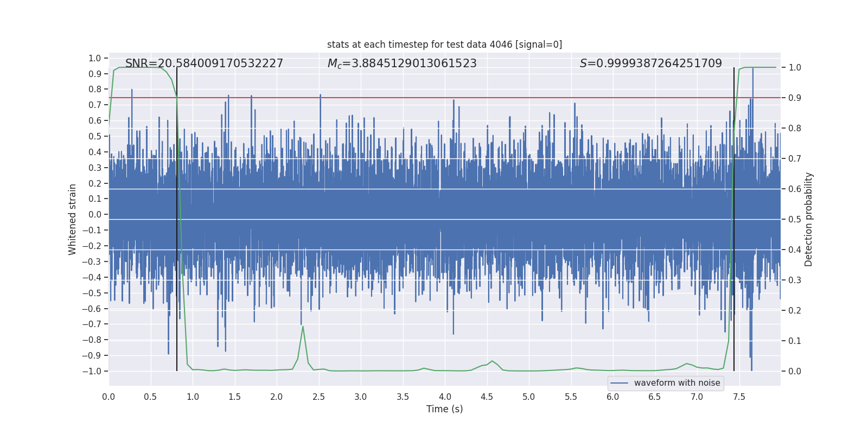This screenshot has height=434, width=868.
Task: Click the green curve peak near 2.3 seconds
Action: click(x=303, y=327)
